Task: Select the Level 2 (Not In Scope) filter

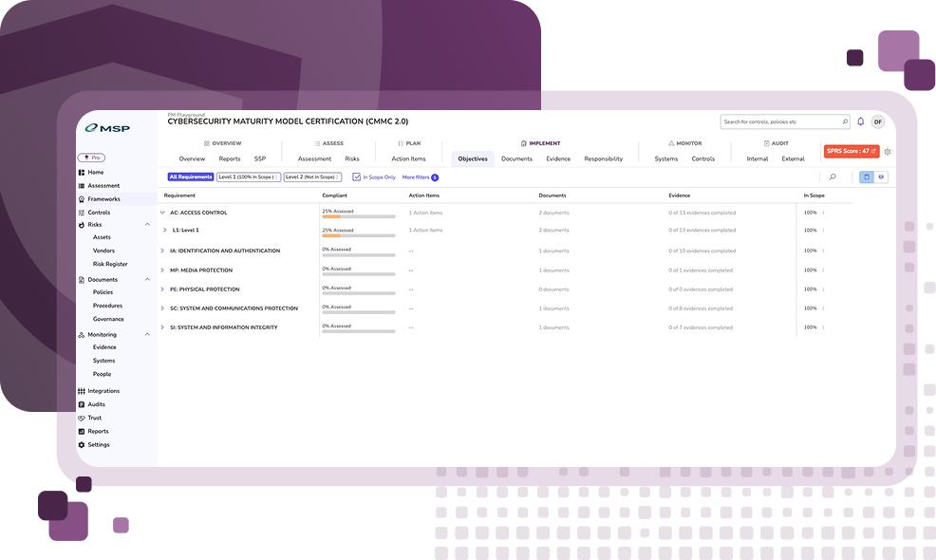Action: pos(312,177)
